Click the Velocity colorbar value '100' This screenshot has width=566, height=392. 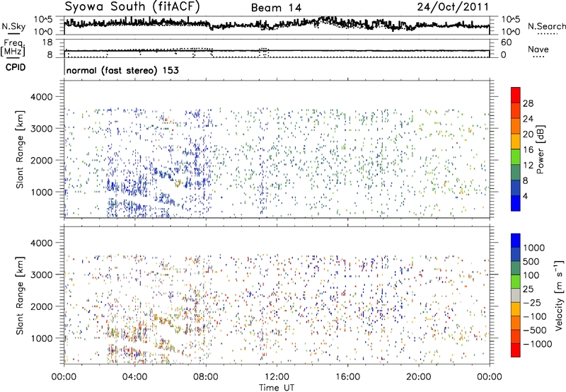(x=531, y=275)
